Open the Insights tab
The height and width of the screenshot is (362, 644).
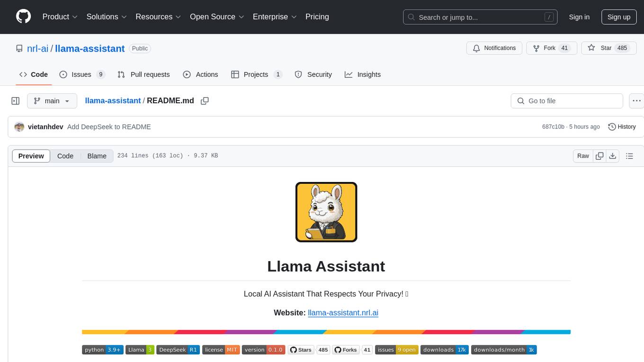point(363,74)
